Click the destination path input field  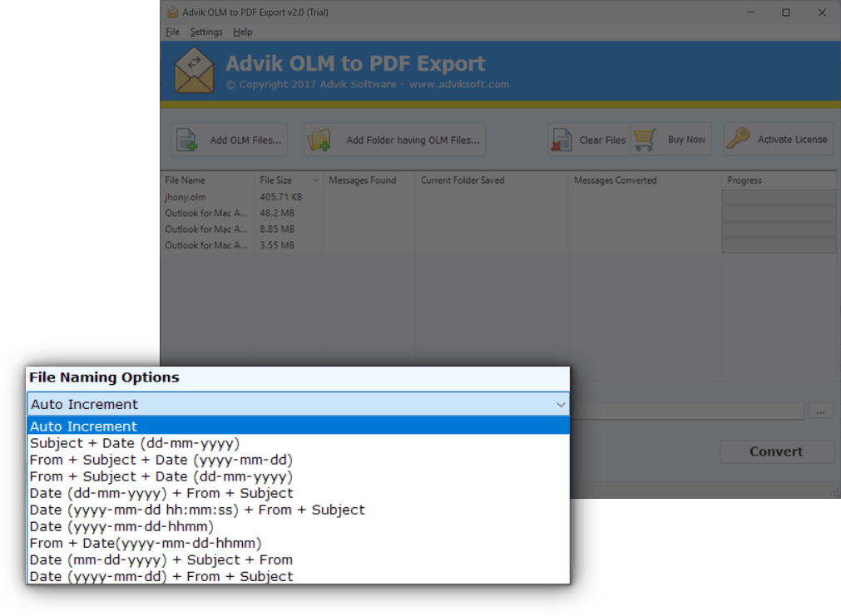coord(687,411)
